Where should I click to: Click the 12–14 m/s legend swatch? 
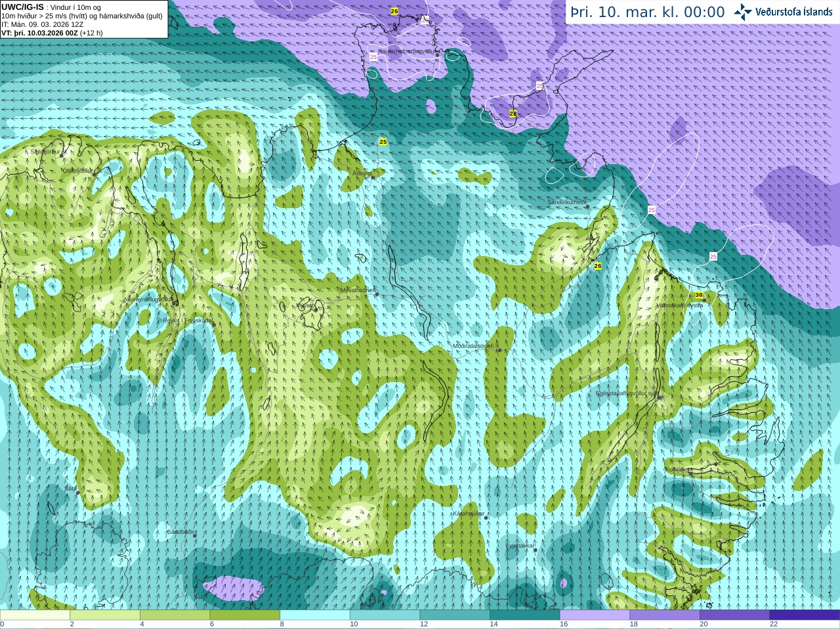click(x=455, y=615)
